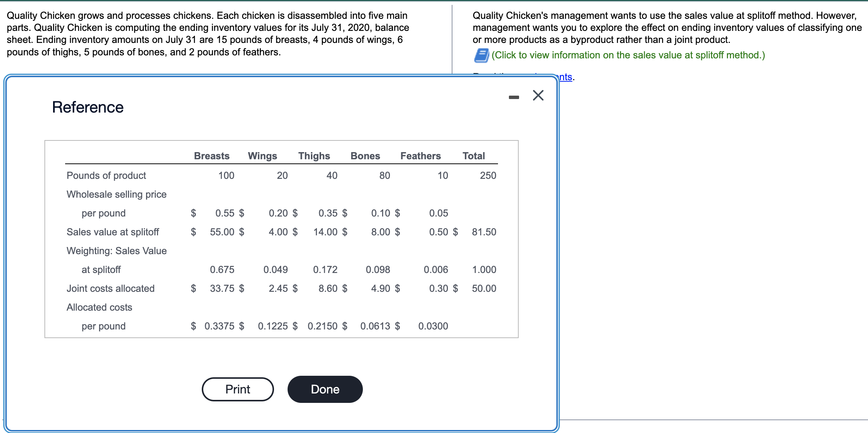Screen dimensions: 868x433
Task: Select the Thighs column header
Action: 314,156
